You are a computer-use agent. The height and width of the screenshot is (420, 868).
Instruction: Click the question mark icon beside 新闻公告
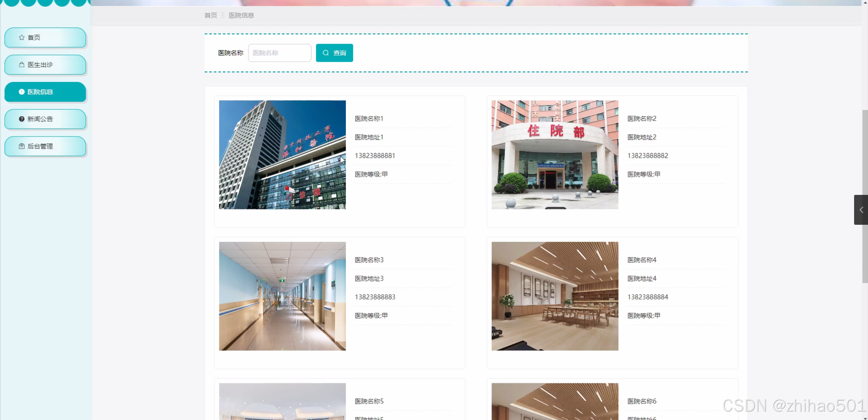(22, 119)
